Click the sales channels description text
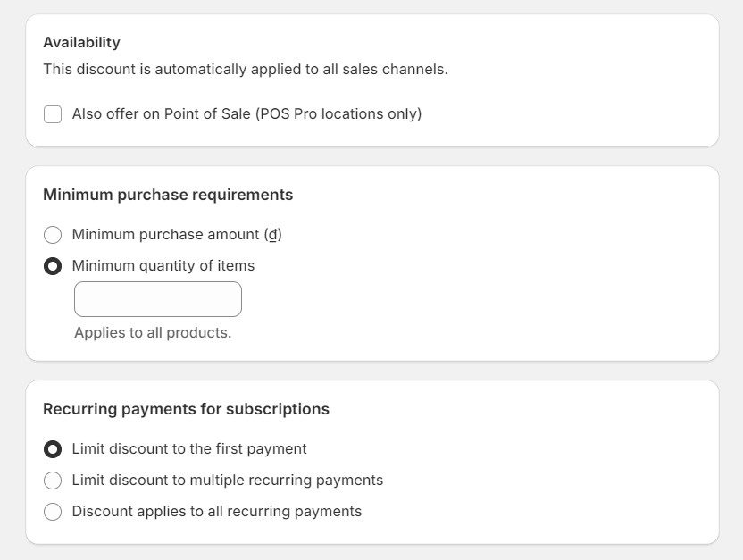Viewport: 743px width, 560px height. [245, 70]
